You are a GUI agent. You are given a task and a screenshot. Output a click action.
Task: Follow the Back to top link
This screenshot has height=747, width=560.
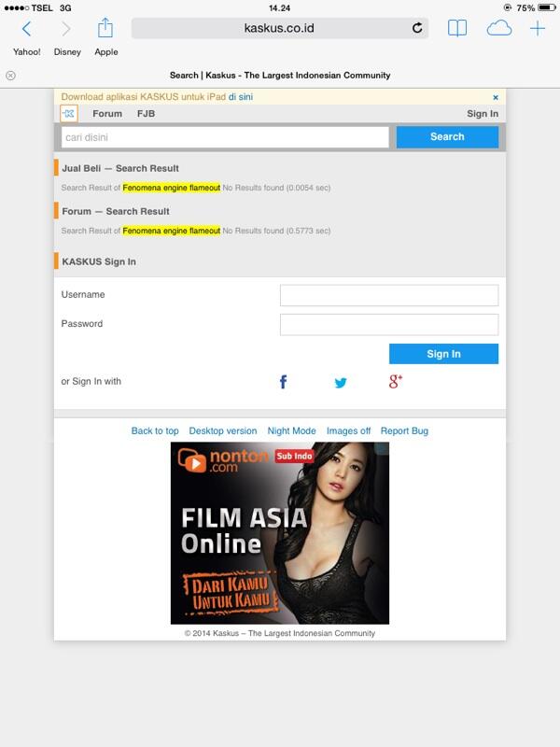point(155,430)
